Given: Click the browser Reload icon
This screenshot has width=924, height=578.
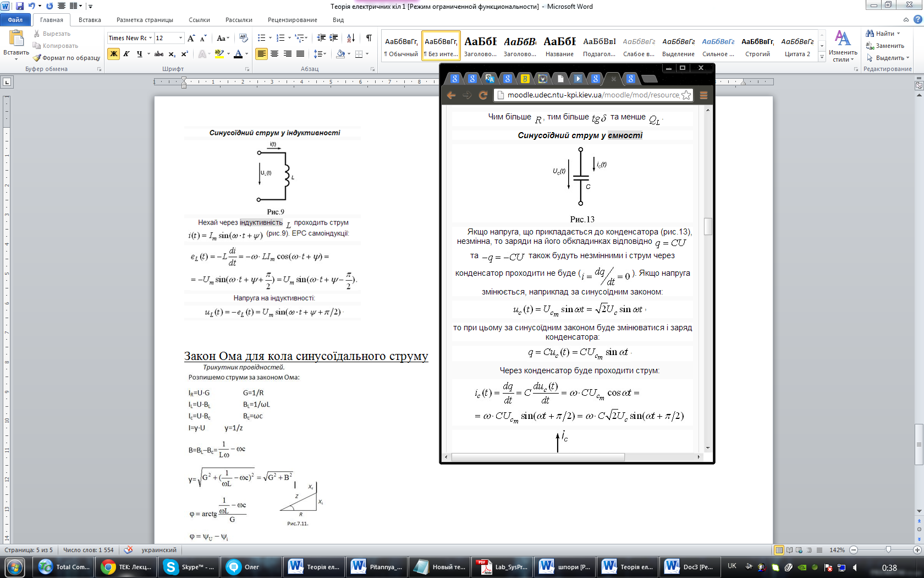Looking at the screenshot, I should point(483,95).
